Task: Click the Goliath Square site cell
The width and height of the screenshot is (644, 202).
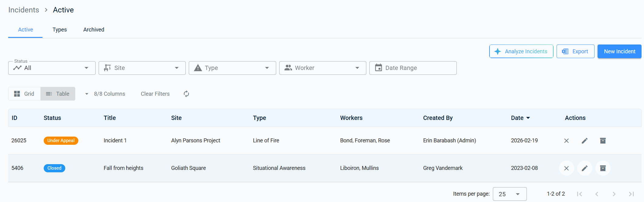Action: click(188, 168)
